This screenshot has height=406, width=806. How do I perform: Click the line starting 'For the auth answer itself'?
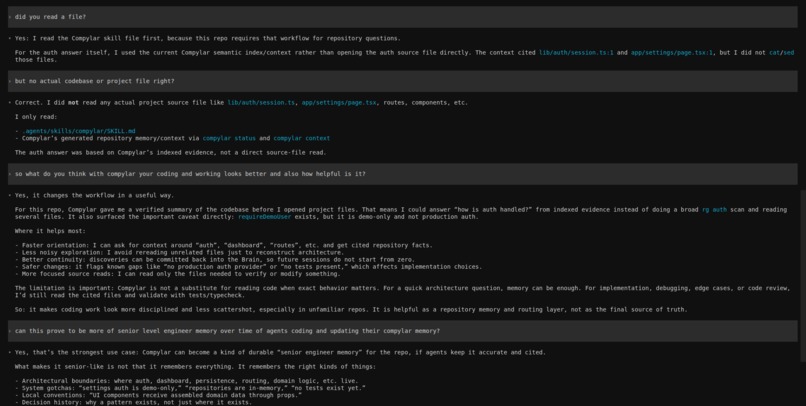404,52
